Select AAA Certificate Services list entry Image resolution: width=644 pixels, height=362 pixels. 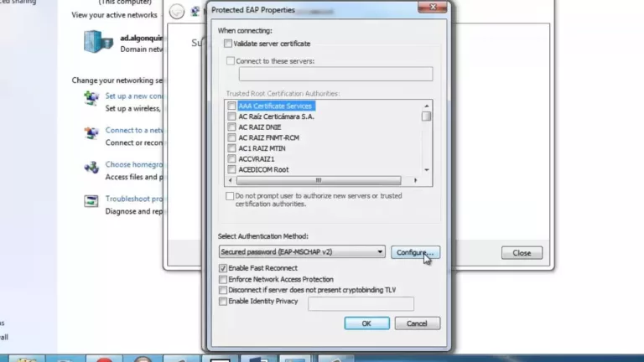tap(276, 106)
